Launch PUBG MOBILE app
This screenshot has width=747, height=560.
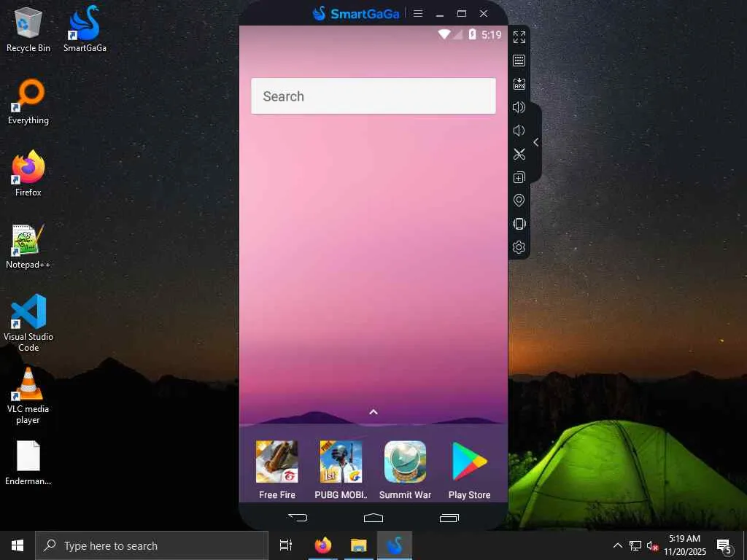click(341, 470)
